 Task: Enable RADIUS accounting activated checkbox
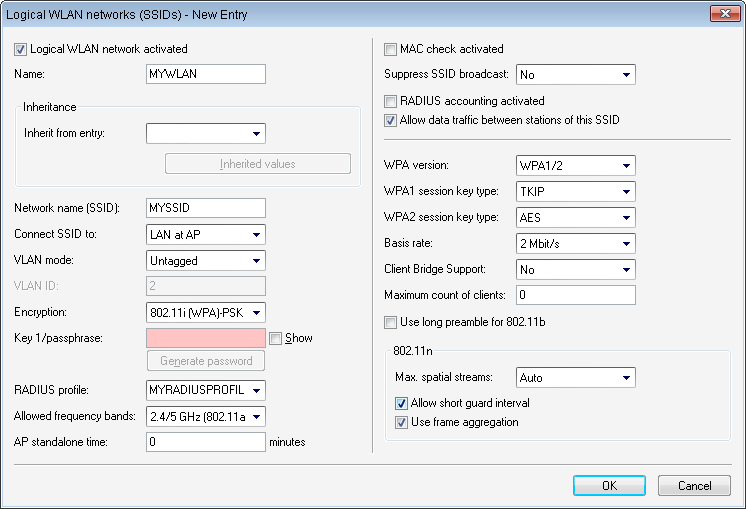[x=391, y=101]
